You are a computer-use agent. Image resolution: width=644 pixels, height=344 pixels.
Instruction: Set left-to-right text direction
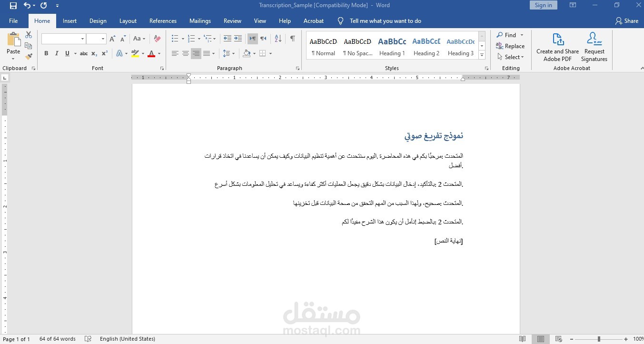(252, 39)
